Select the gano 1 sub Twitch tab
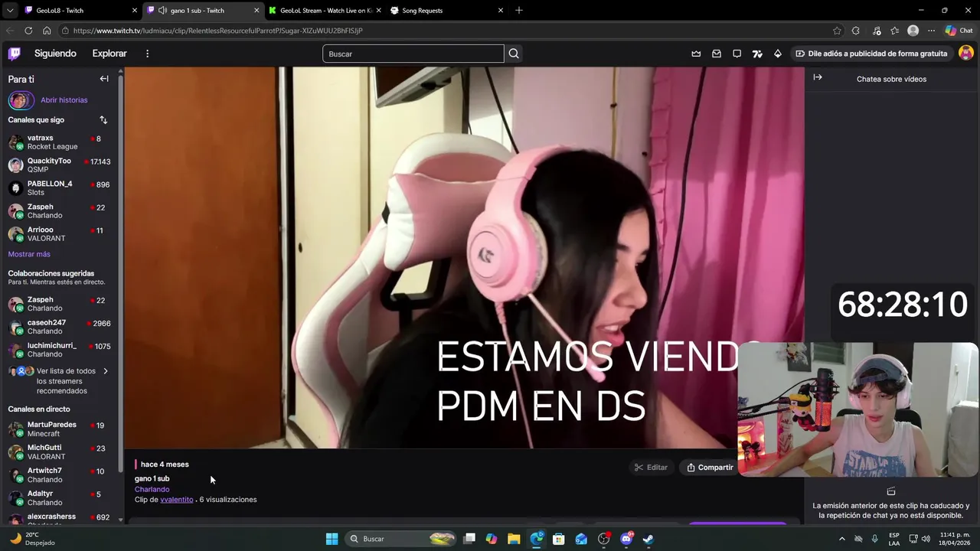The width and height of the screenshot is (980, 551). click(x=204, y=11)
